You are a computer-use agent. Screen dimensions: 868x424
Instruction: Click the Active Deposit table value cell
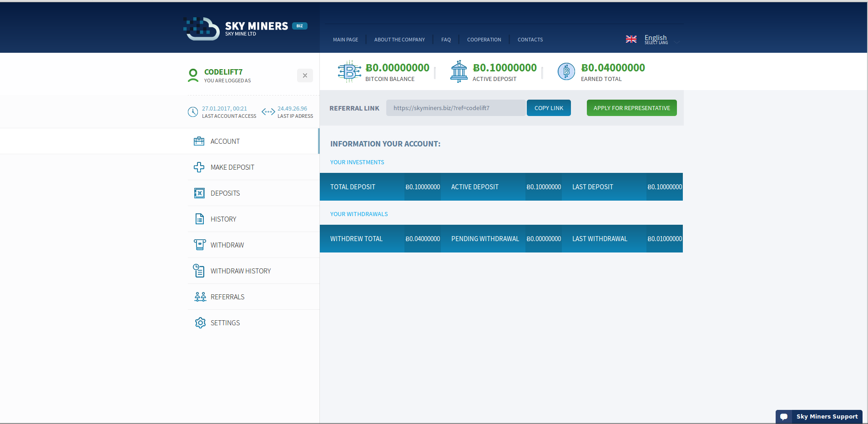(x=544, y=187)
